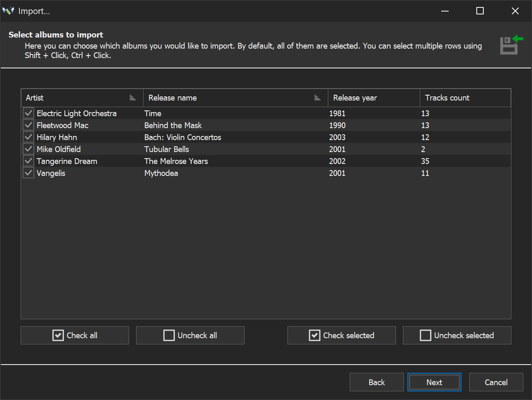Toggle the Fleetwood Mac row checkbox
The height and width of the screenshot is (400, 532).
tap(28, 125)
